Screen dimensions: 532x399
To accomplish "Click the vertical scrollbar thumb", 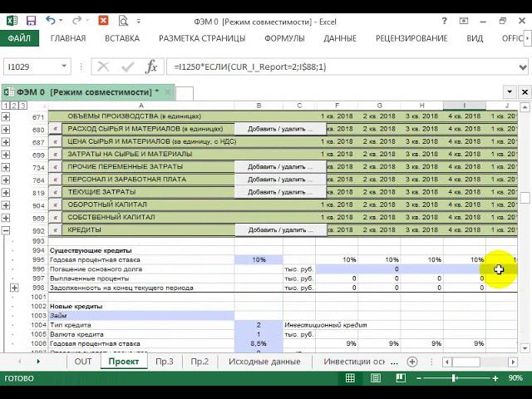I will [x=525, y=198].
